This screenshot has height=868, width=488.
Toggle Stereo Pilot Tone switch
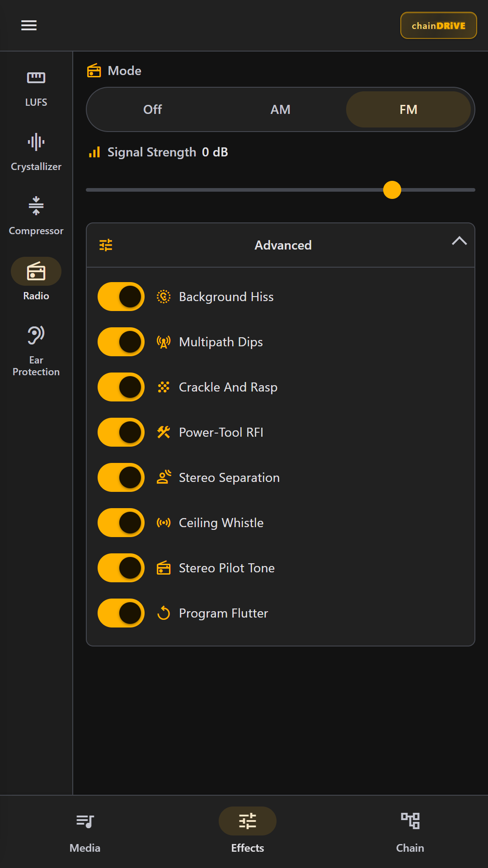(121, 568)
